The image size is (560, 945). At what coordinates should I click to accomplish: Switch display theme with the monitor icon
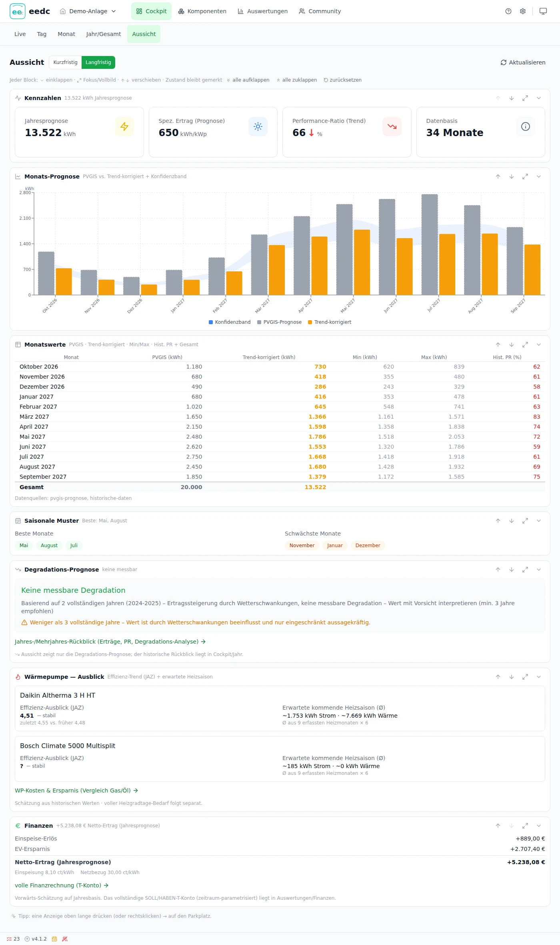point(543,11)
